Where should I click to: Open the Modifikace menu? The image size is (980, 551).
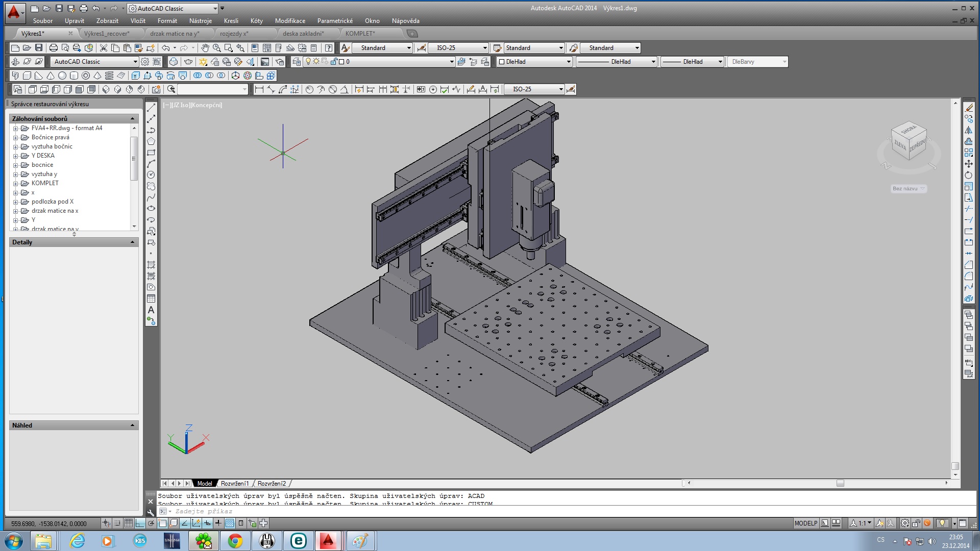click(290, 21)
